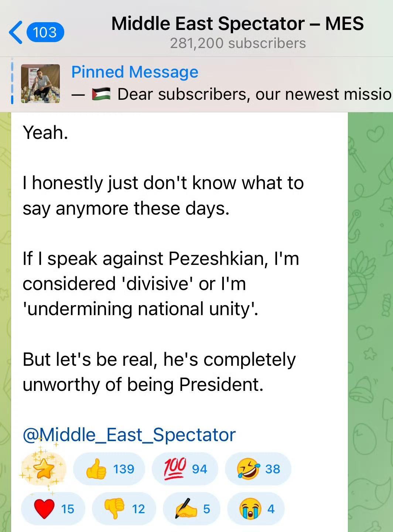Open the @Middle_East_Spectator mention link
393x532 pixels.
[x=129, y=435]
